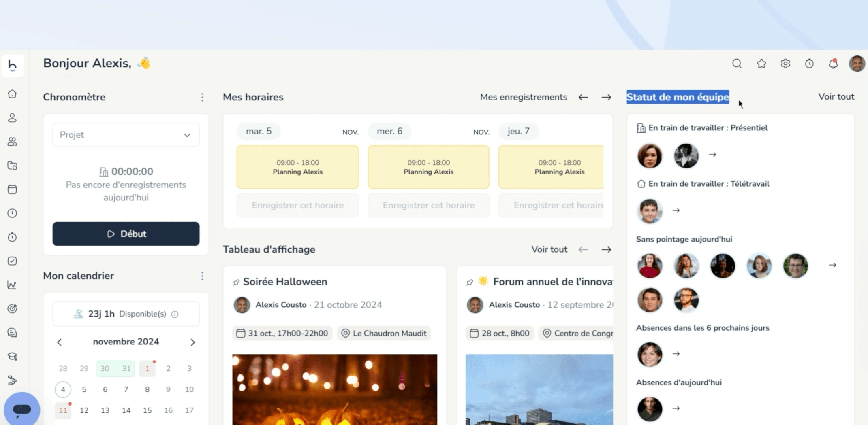The image size is (868, 425).
Task: Click Enregistrer cet horaire under mer. 6
Action: (428, 205)
